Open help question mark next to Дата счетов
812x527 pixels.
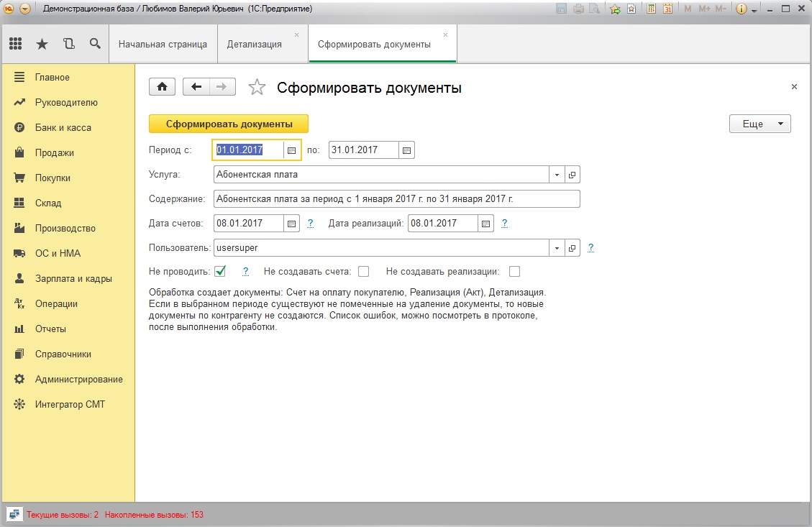click(310, 224)
